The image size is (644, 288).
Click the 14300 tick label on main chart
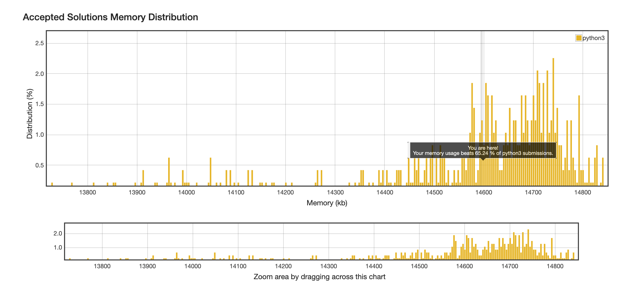point(335,193)
